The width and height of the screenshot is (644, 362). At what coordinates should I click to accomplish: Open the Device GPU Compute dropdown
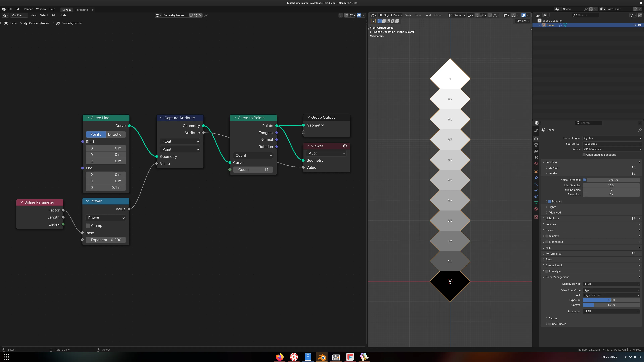(612, 149)
